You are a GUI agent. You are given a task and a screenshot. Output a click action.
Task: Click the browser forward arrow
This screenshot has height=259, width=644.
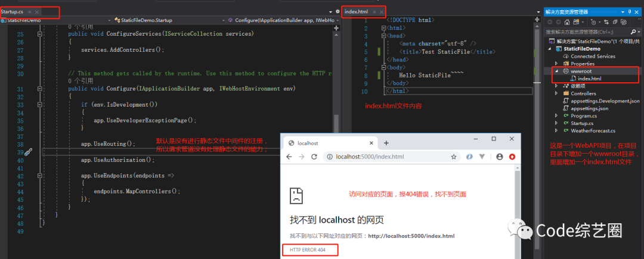click(302, 157)
